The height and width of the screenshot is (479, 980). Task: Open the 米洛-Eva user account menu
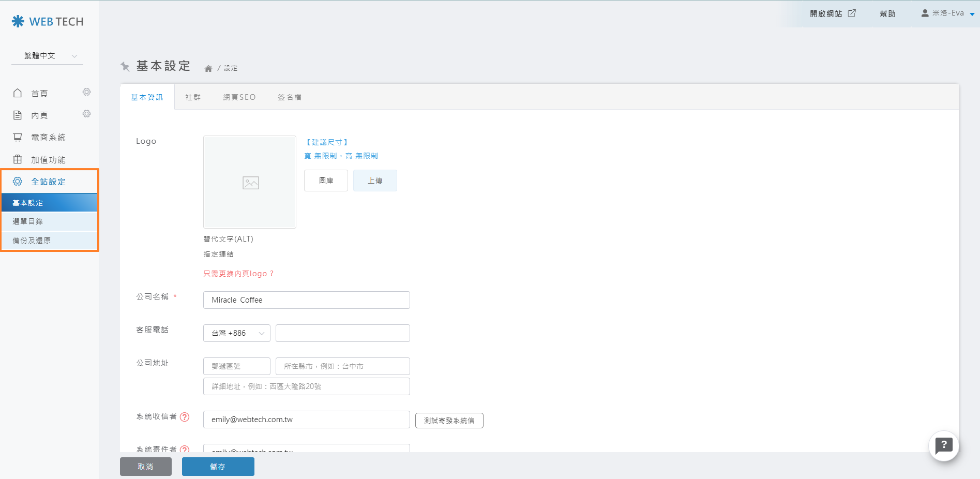[x=947, y=13]
